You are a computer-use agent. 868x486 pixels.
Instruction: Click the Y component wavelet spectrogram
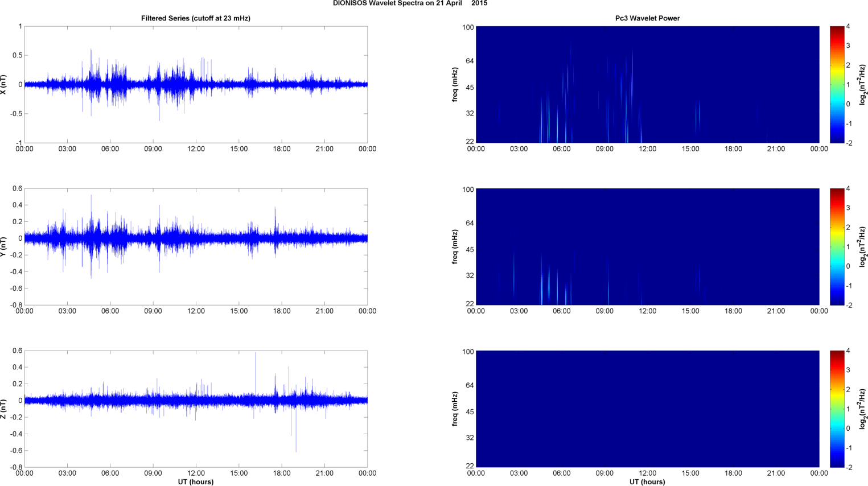(647, 246)
